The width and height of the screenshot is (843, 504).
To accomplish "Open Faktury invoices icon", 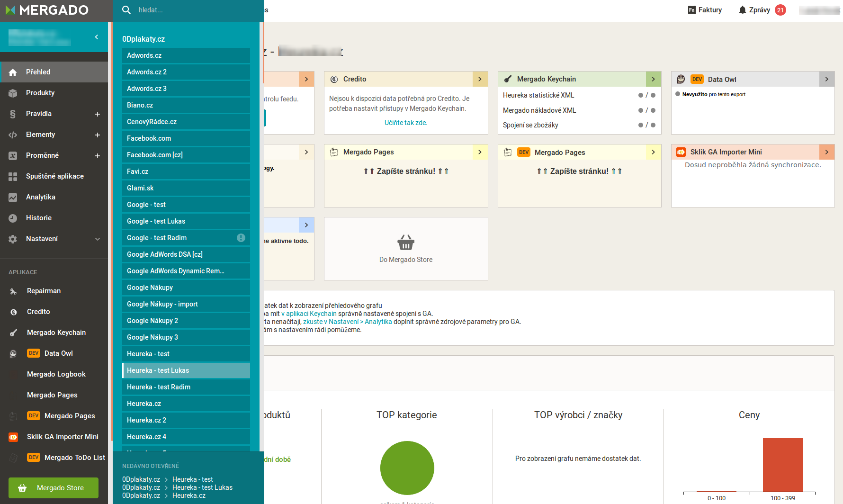I will [692, 10].
